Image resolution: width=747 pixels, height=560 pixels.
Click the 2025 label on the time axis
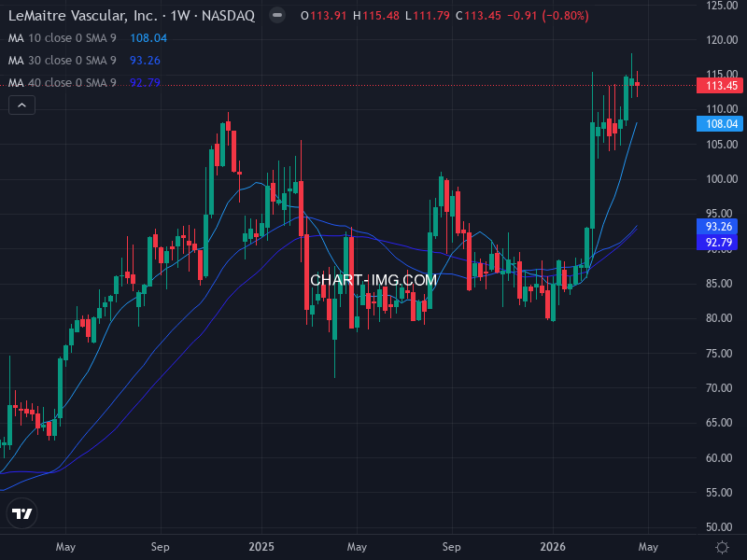click(261, 547)
